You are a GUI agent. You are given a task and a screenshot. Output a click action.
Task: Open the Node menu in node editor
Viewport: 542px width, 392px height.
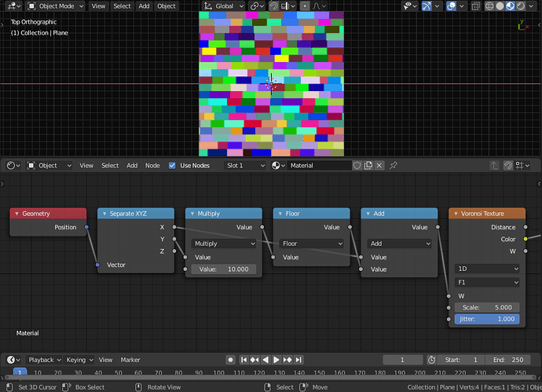pyautogui.click(x=152, y=166)
